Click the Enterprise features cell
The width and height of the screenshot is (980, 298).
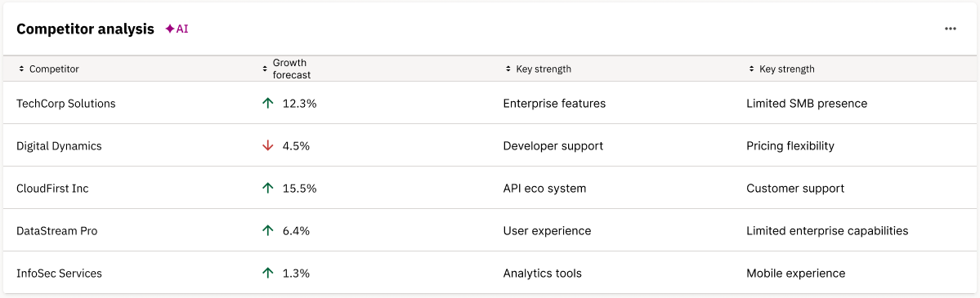pos(554,104)
